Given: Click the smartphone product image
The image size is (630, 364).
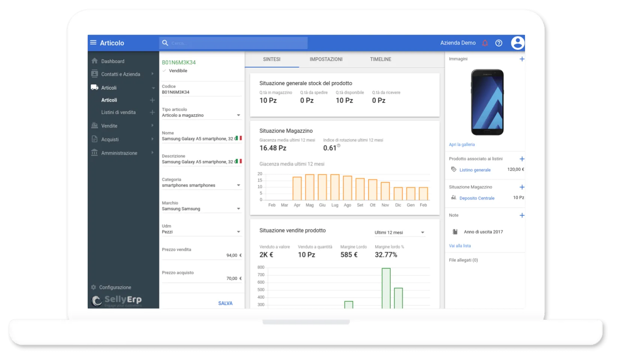Looking at the screenshot, I should click(487, 102).
